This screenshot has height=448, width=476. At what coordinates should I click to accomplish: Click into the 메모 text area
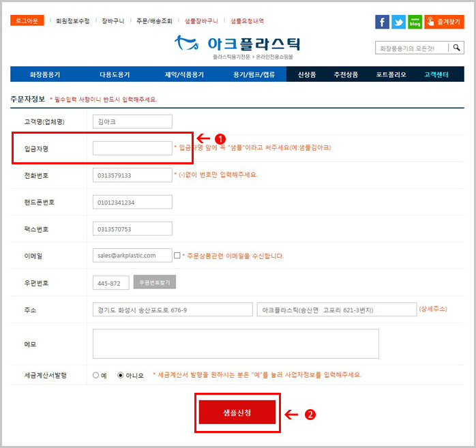pos(235,344)
